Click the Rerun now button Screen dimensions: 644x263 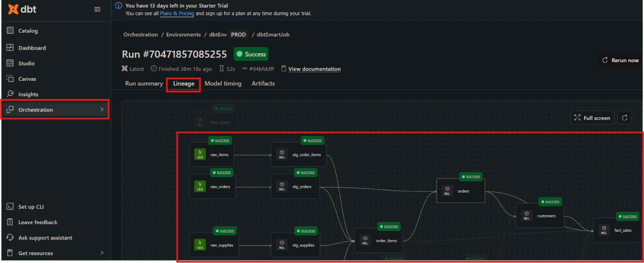click(620, 60)
